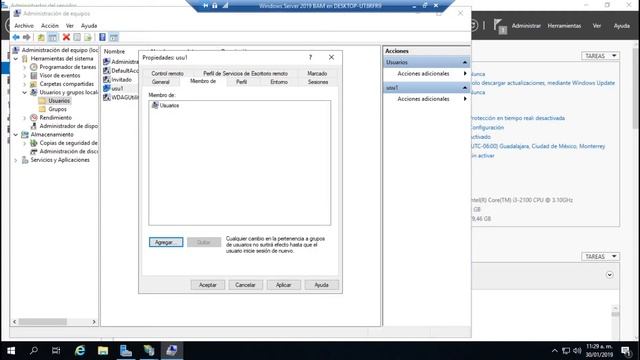Click the Properties toolbar icon
The width and height of the screenshot is (640, 360).
pos(77,38)
